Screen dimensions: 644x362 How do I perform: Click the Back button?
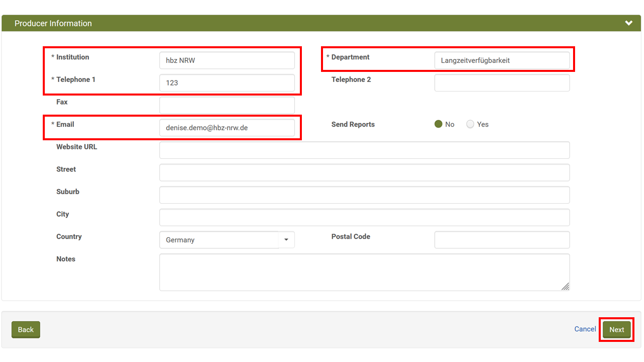26,330
